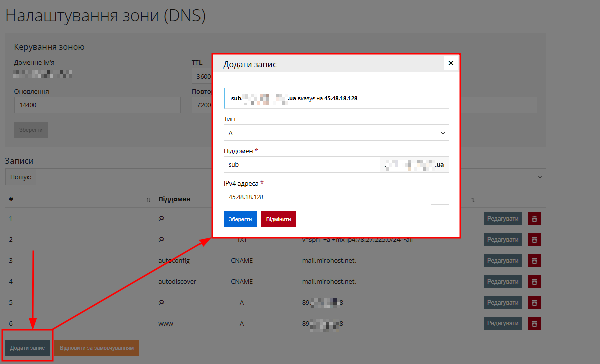Close the Додати запис dialog

(x=450, y=63)
